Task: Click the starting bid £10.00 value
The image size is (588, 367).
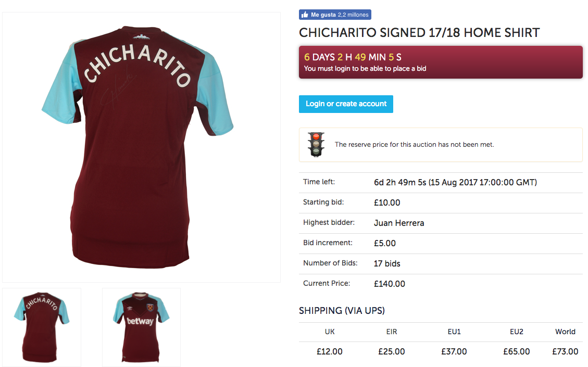Action: click(387, 203)
